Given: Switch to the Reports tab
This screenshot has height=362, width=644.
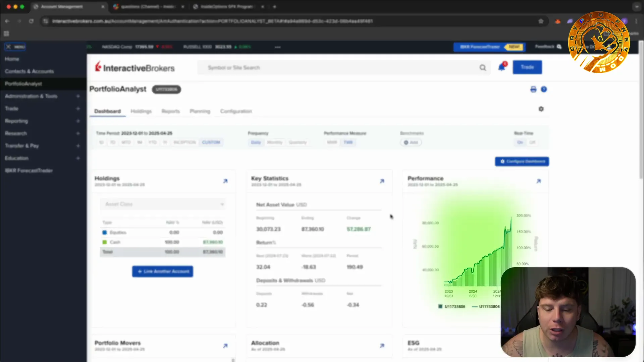Looking at the screenshot, I should (171, 111).
